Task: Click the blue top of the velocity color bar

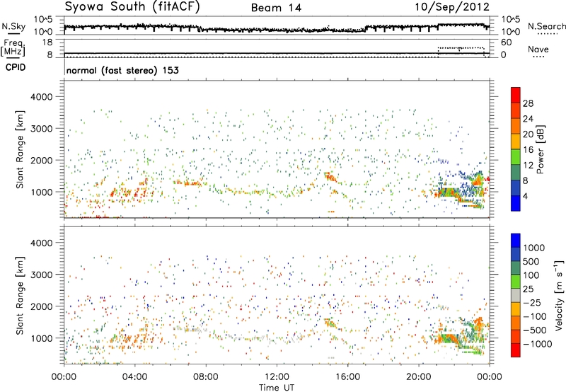Action: [516, 241]
